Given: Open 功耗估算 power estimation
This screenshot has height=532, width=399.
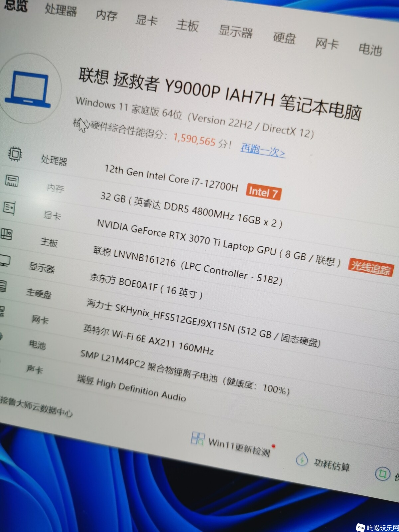Looking at the screenshot, I should pos(332,464).
